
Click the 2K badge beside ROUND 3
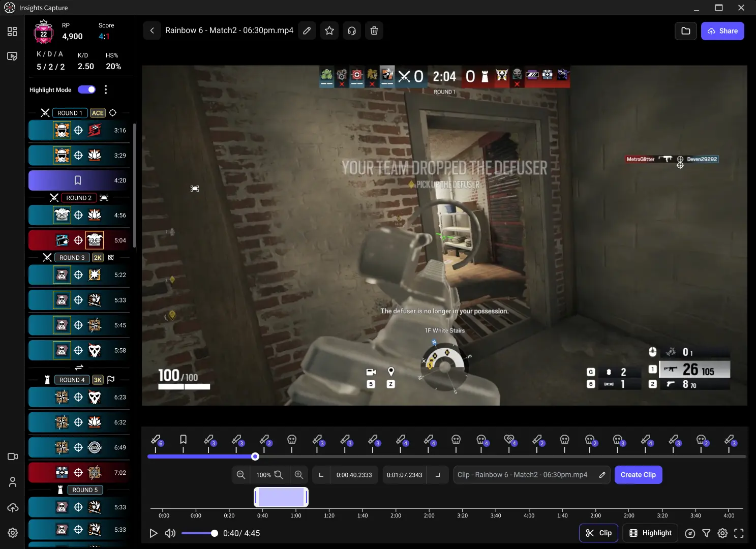(98, 258)
